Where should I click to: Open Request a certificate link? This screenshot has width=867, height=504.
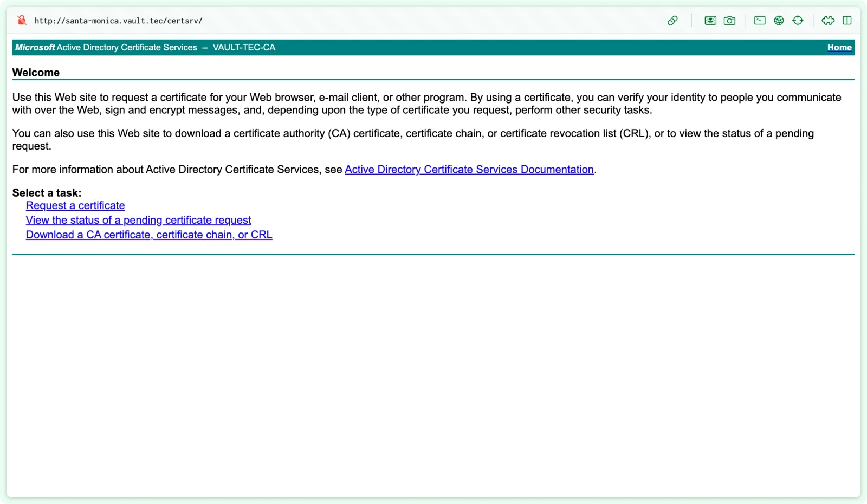point(75,205)
